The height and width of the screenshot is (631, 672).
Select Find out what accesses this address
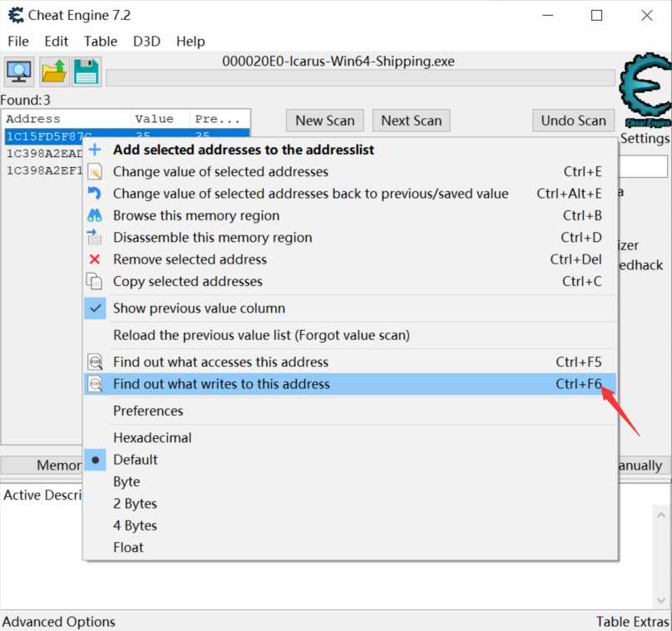pyautogui.click(x=220, y=362)
